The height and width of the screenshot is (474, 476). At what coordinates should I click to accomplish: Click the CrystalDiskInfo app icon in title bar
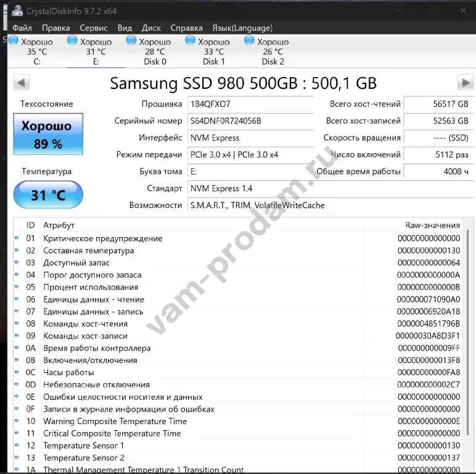click(x=17, y=11)
